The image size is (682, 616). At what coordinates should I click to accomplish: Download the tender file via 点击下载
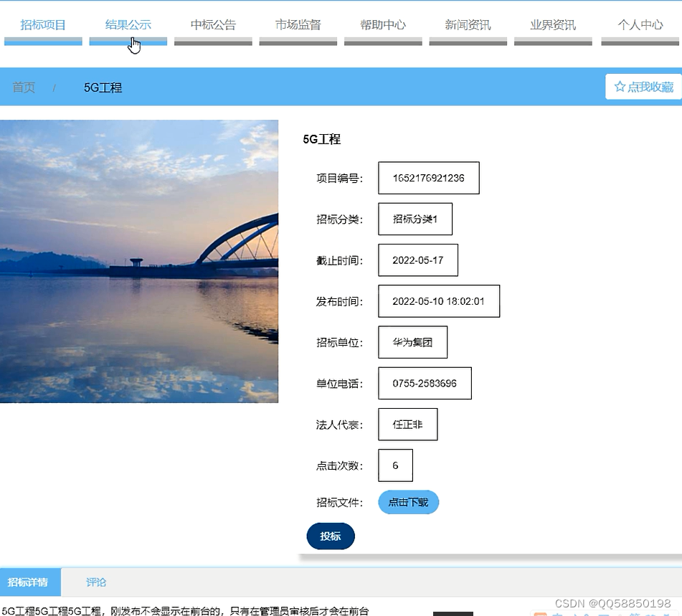click(408, 503)
